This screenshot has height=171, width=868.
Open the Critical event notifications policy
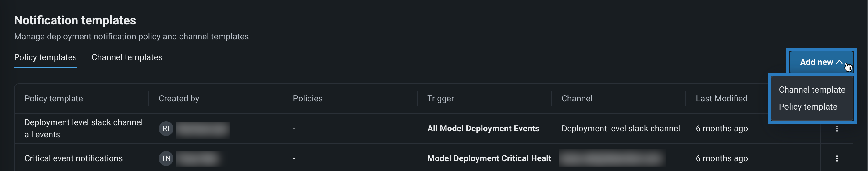[73, 158]
